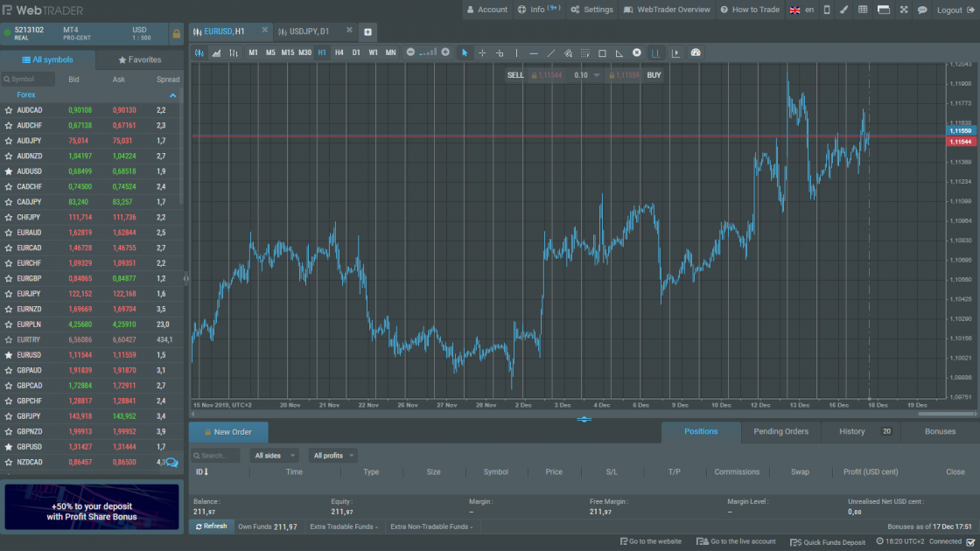The height and width of the screenshot is (551, 980).
Task: Open the Info menu
Action: click(x=538, y=10)
